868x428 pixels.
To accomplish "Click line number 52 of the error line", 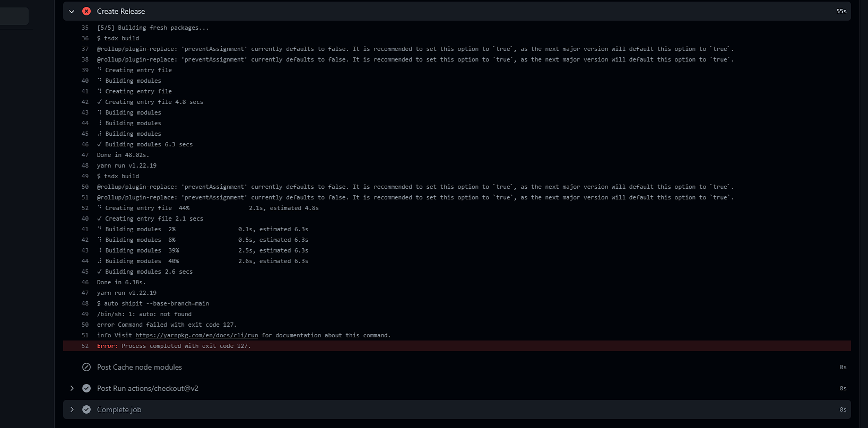I will tap(85, 346).
